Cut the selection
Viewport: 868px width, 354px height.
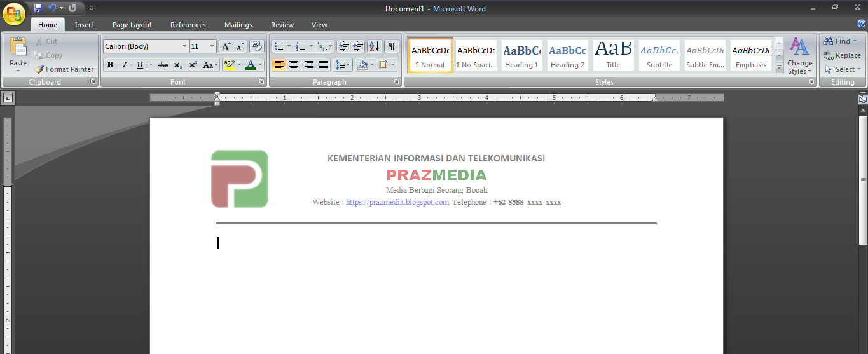(46, 41)
